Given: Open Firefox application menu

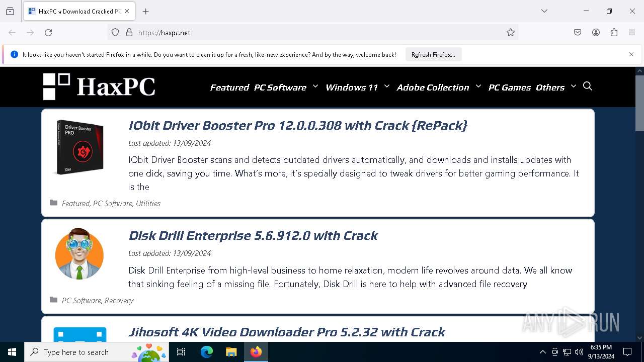Looking at the screenshot, I should pos(632,33).
